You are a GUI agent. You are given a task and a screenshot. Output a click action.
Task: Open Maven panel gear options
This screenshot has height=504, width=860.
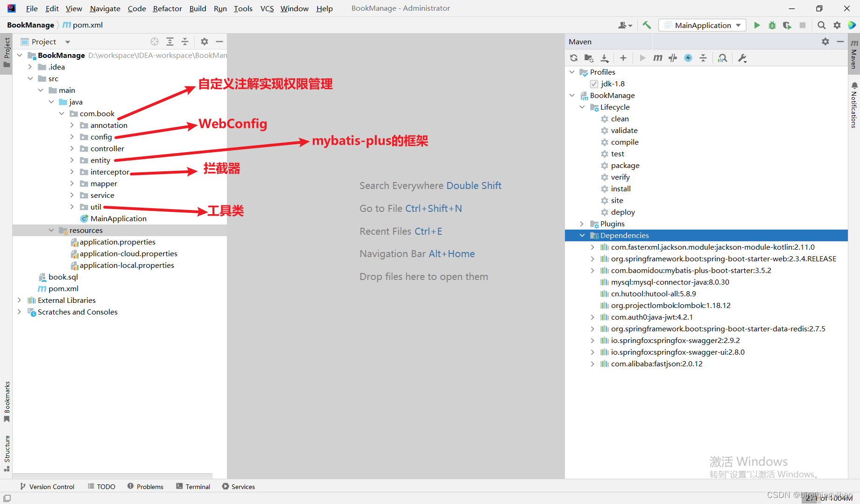[x=825, y=42]
